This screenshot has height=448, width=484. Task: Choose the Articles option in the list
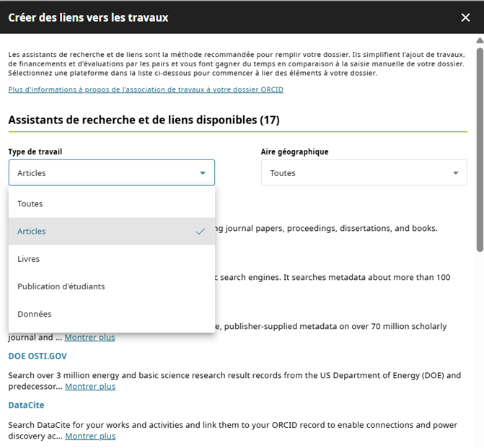tap(32, 232)
